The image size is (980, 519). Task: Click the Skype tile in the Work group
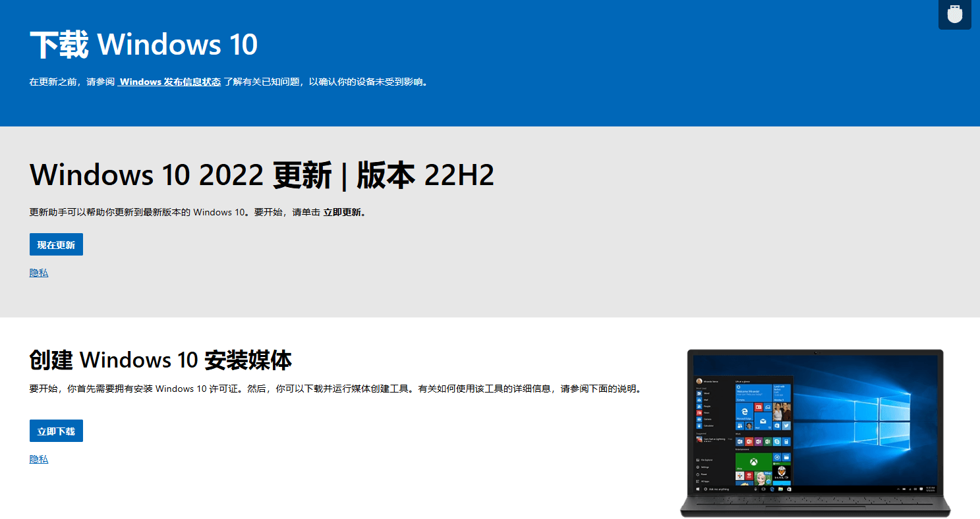pos(777,441)
